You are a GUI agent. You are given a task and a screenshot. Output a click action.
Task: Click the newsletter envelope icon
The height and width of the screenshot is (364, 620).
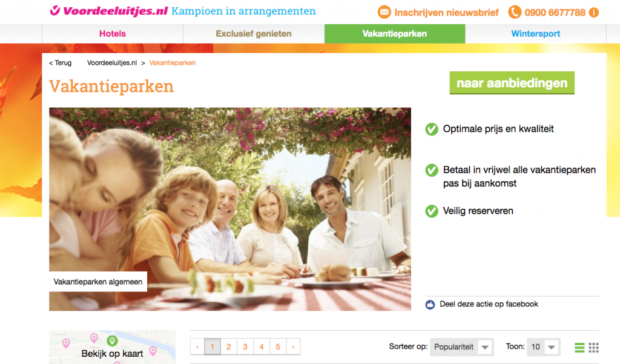tap(384, 12)
